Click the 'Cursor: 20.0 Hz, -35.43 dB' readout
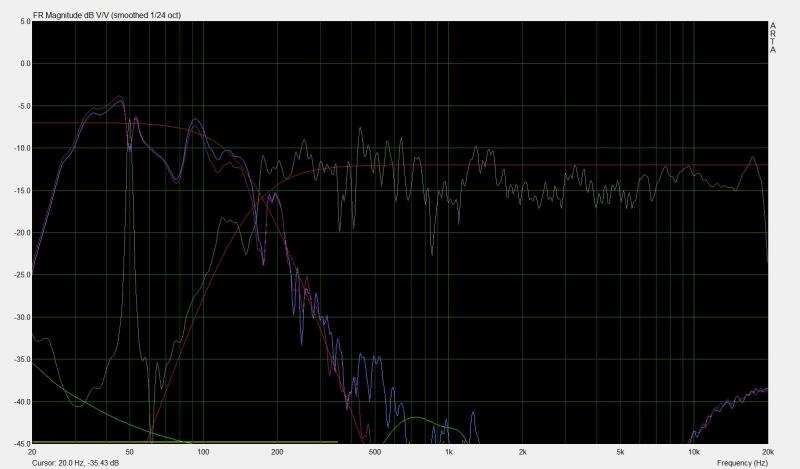Screen dimensions: 800x469 click(76, 463)
